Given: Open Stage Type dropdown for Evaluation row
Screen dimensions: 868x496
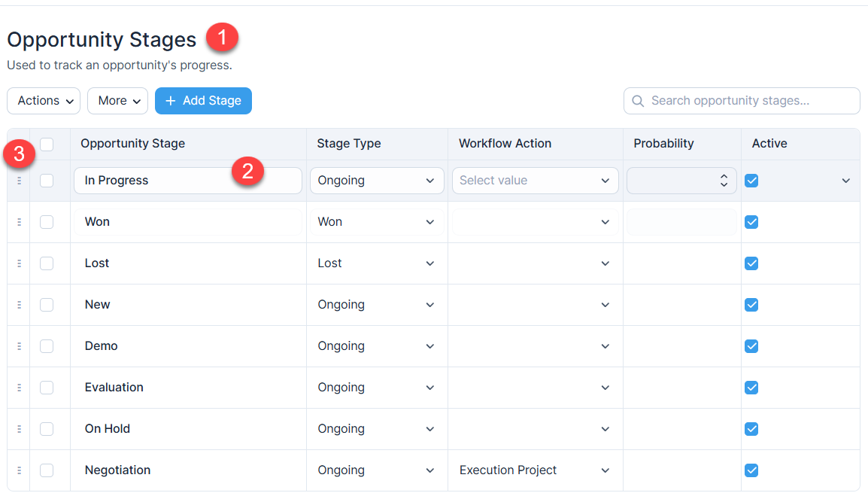Looking at the screenshot, I should tap(377, 388).
